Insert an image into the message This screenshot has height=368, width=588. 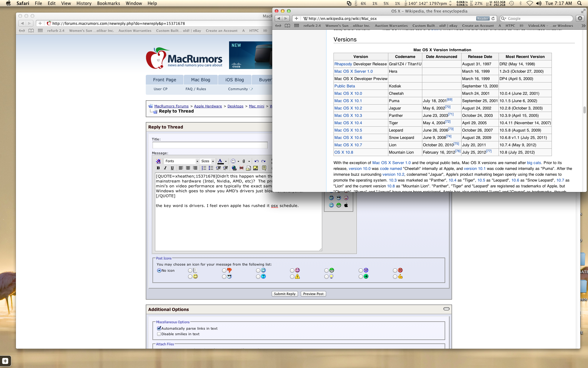256,168
